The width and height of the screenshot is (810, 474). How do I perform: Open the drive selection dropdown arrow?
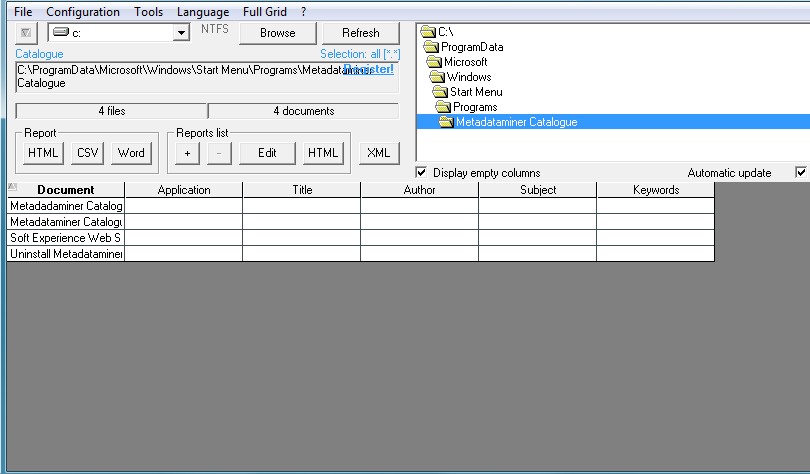click(180, 33)
